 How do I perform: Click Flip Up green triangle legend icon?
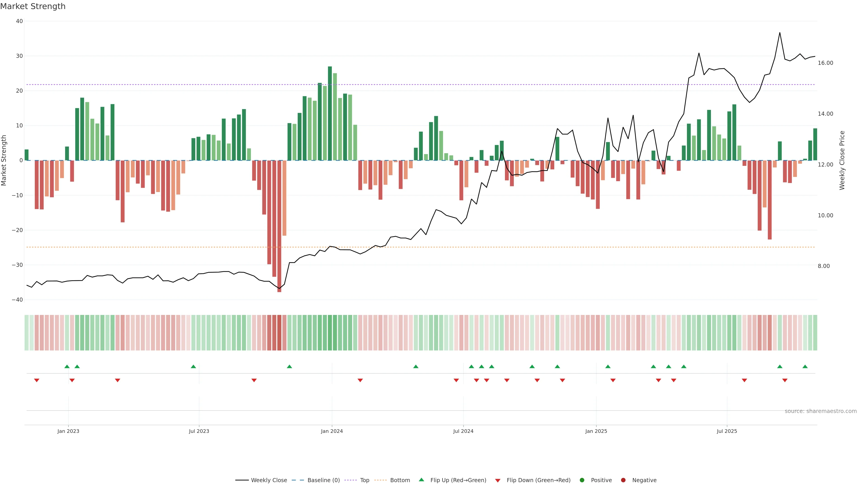pos(421,480)
